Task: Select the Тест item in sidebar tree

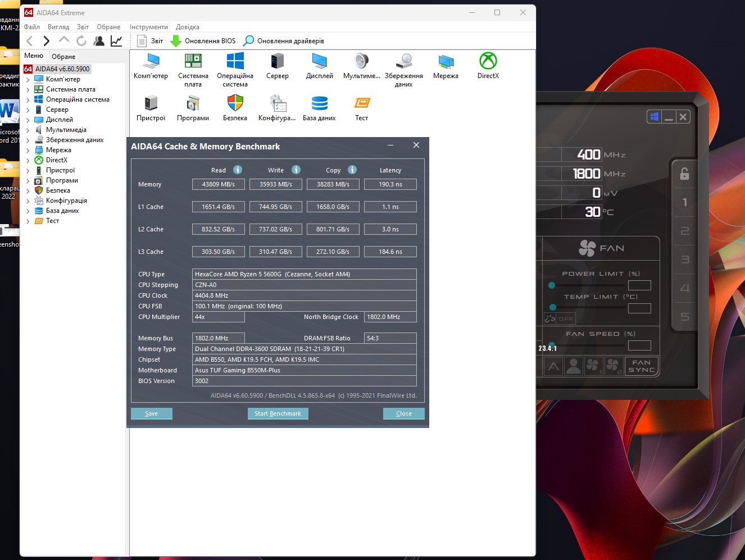Action: coord(52,221)
